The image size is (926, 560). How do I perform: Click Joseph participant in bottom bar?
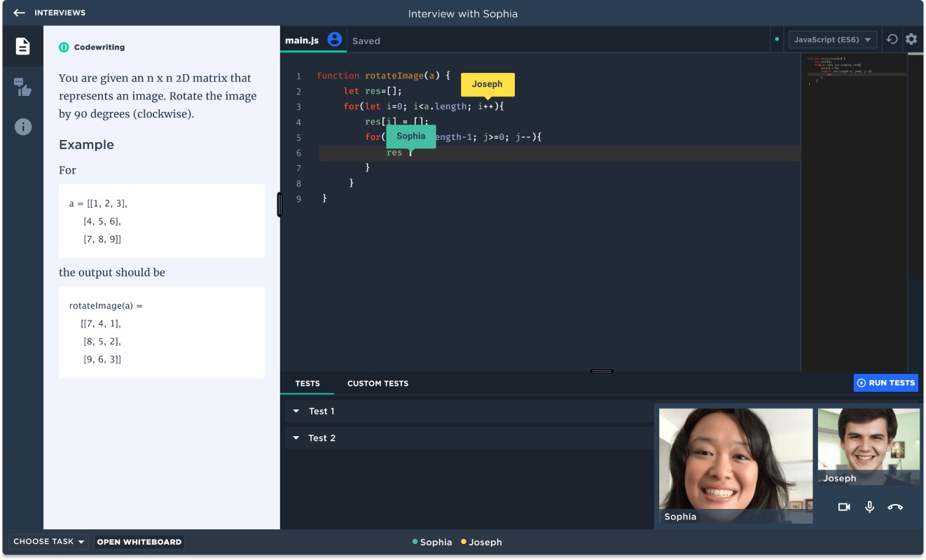pos(481,542)
